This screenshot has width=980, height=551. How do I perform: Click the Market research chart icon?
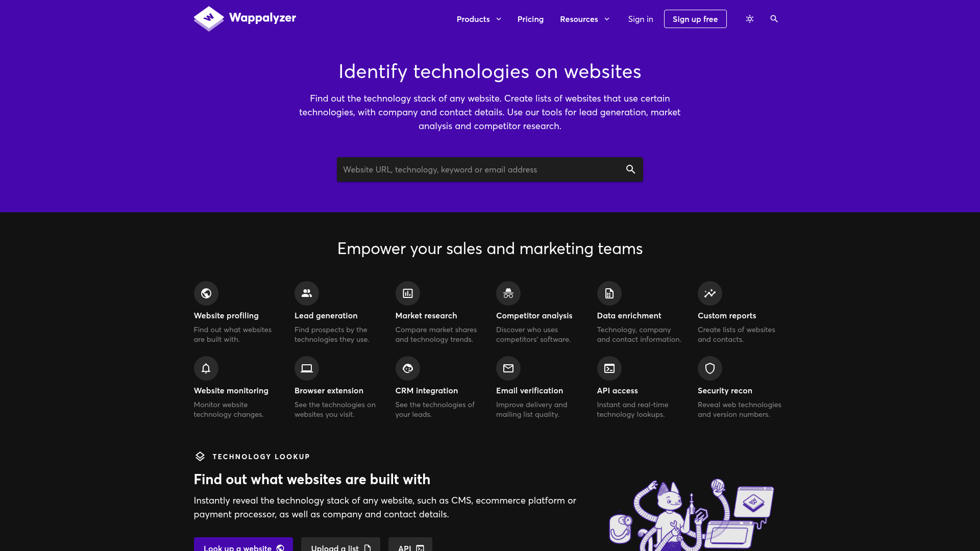408,293
